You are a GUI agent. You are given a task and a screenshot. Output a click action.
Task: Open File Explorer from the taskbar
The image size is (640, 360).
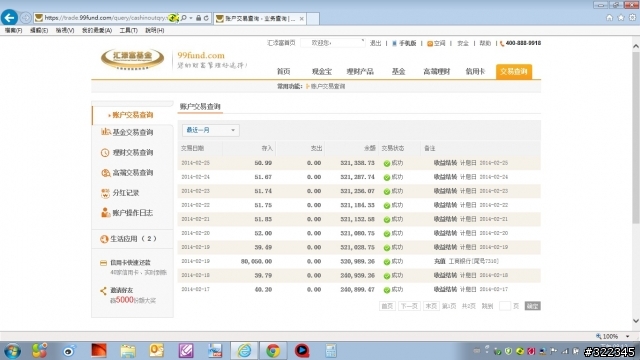click(x=128, y=351)
